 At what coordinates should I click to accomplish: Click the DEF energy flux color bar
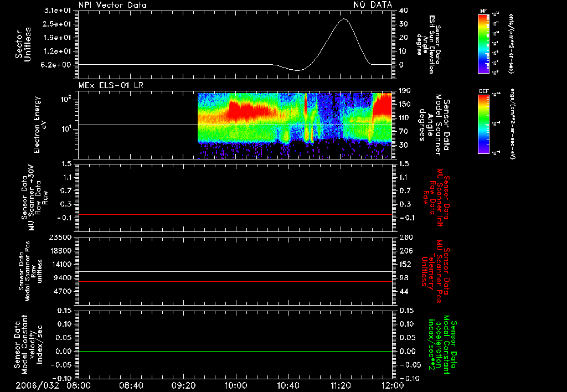tap(484, 125)
